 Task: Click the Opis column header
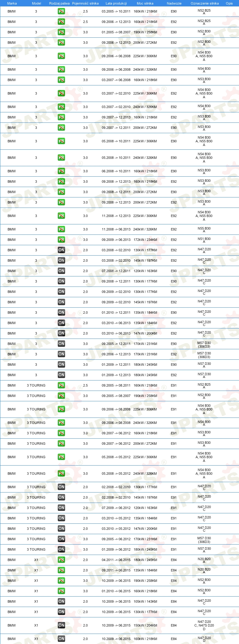coord(229,3)
